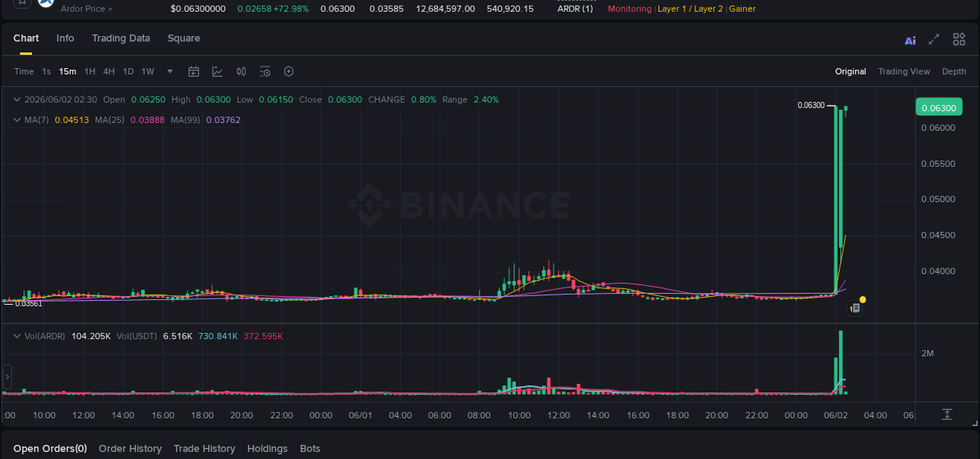The width and height of the screenshot is (980, 459).
Task: Select the 1D time interval
Action: 129,71
